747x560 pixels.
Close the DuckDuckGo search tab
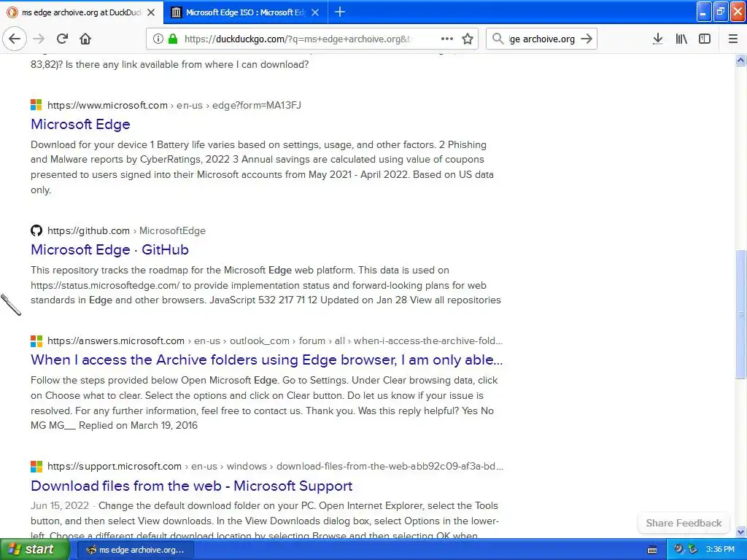coord(151,12)
